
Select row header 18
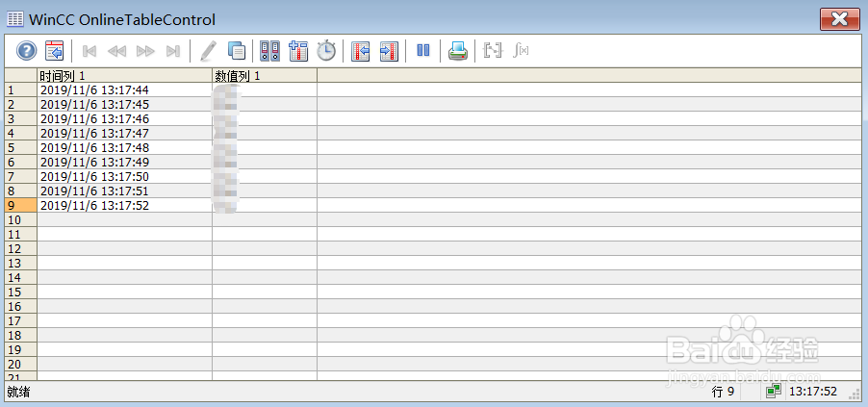click(21, 335)
